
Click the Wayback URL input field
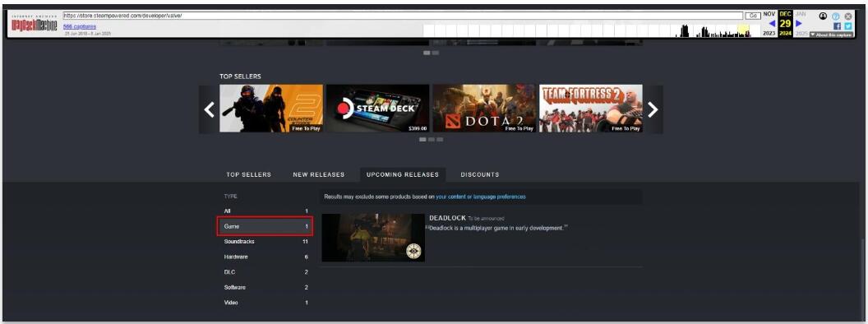[x=403, y=16]
